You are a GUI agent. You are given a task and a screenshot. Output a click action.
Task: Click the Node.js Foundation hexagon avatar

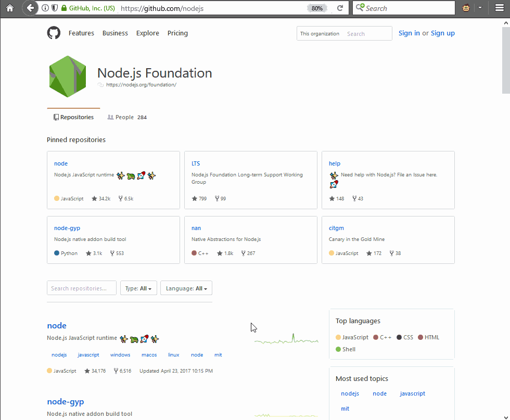point(67,77)
